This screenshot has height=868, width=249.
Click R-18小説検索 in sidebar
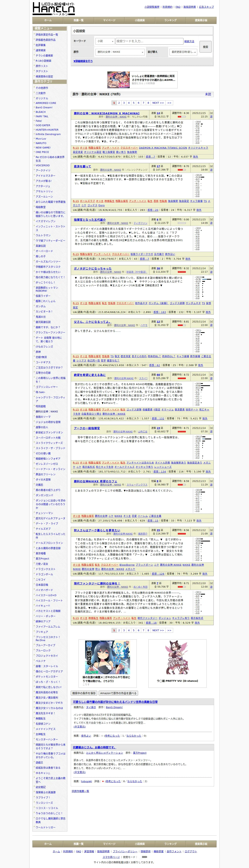pyautogui.click(x=43, y=61)
